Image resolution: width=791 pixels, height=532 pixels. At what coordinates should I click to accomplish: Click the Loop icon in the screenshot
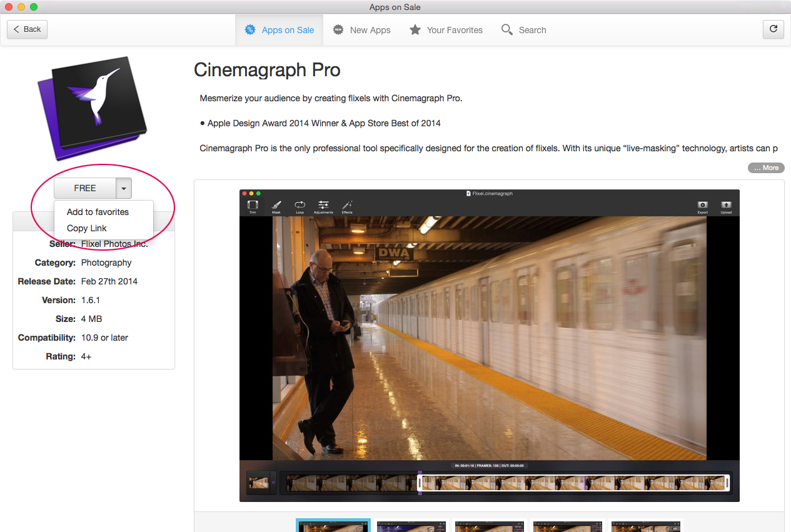(300, 207)
